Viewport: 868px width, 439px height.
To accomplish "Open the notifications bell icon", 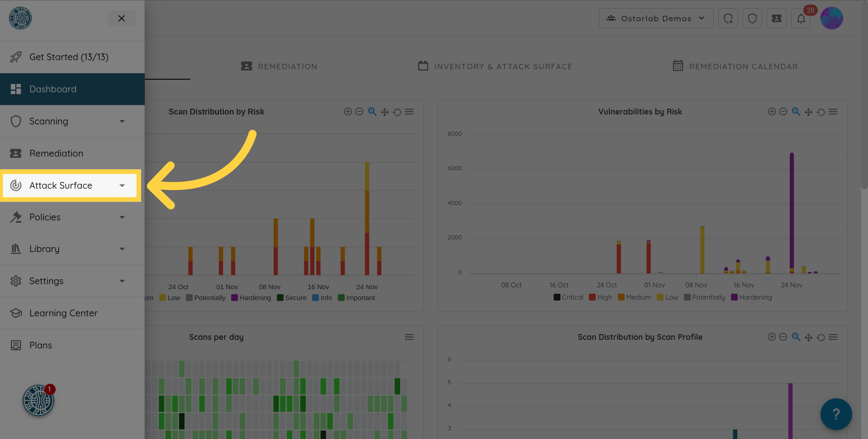I will point(801,19).
